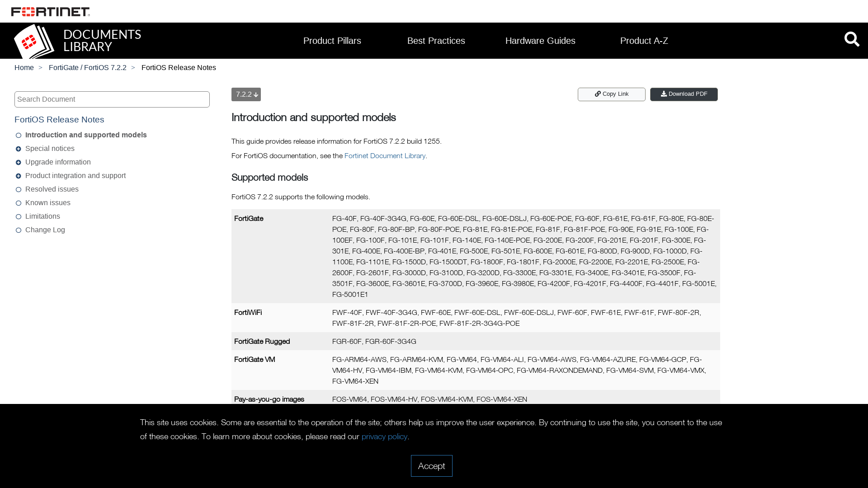Screen dimensions: 868x488
Task: Open the Fortinet Document Library link
Action: (385, 155)
